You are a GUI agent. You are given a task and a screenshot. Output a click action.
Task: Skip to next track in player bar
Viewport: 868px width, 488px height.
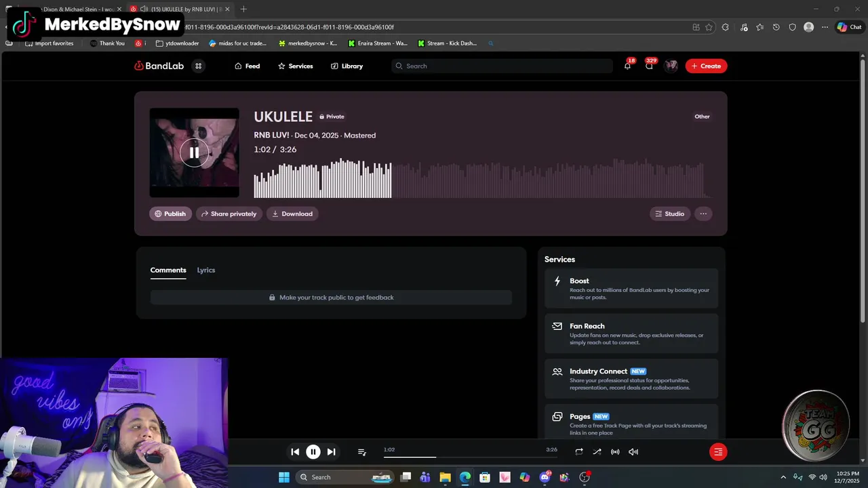tap(331, 451)
